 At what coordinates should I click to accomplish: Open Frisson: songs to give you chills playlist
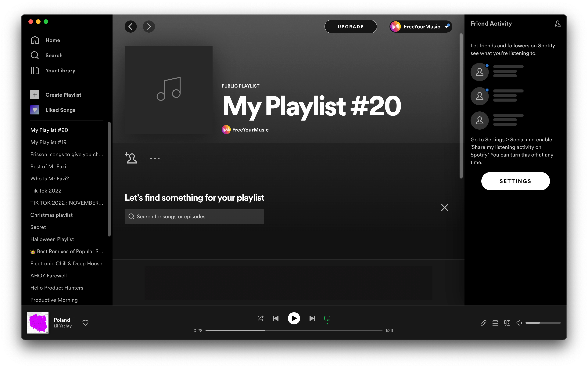coord(67,154)
